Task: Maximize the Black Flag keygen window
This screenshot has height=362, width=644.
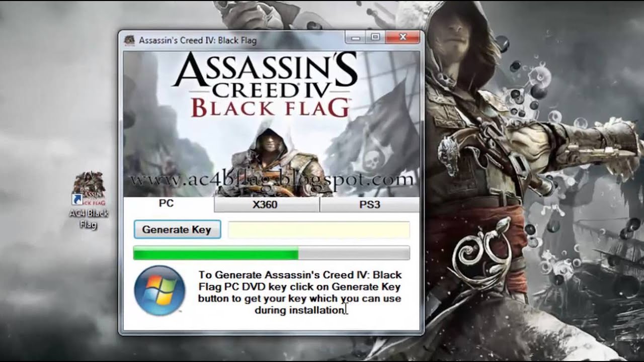Action: [375, 37]
